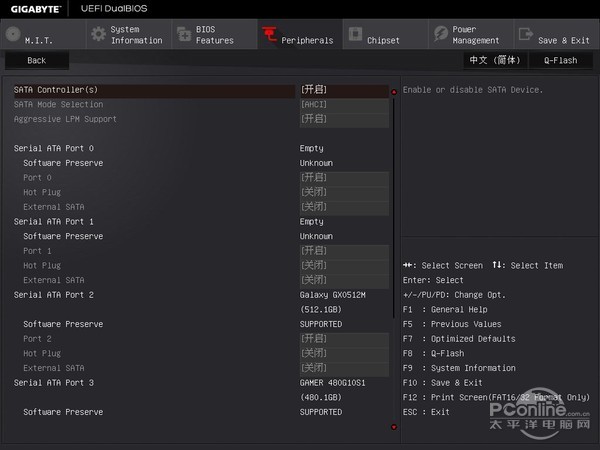Click the BIOS Features chip icon
The image size is (600, 450).
tap(184, 35)
